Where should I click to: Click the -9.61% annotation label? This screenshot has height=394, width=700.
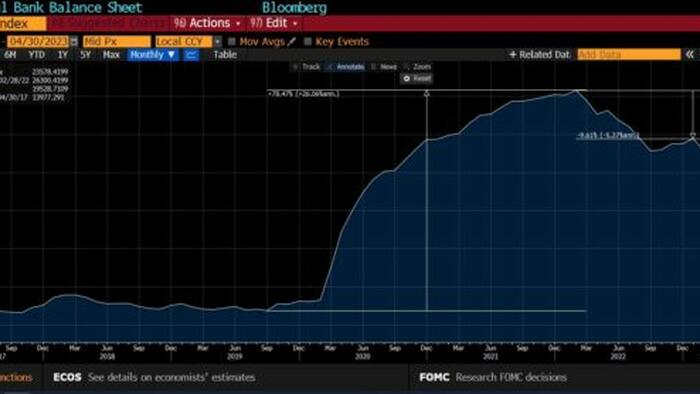(608, 135)
